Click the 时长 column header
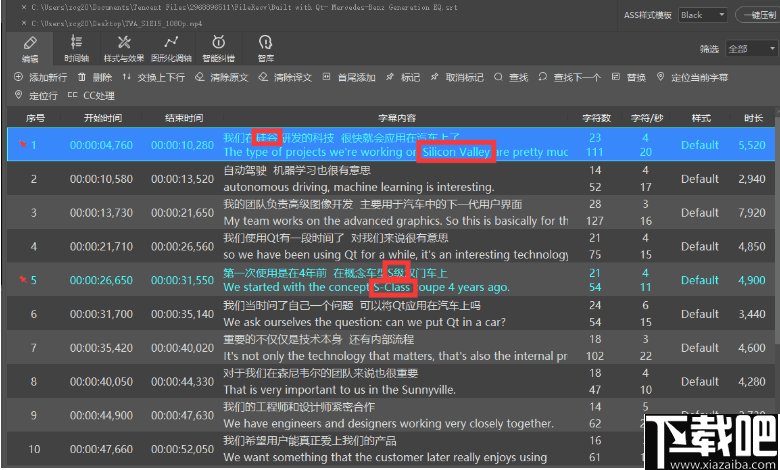780x470 pixels. [x=753, y=118]
